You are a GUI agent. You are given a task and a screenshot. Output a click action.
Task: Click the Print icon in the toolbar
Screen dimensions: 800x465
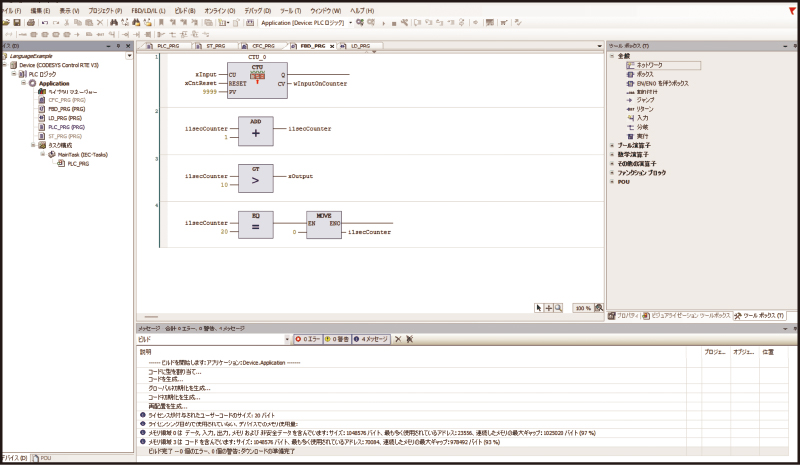tap(31, 22)
